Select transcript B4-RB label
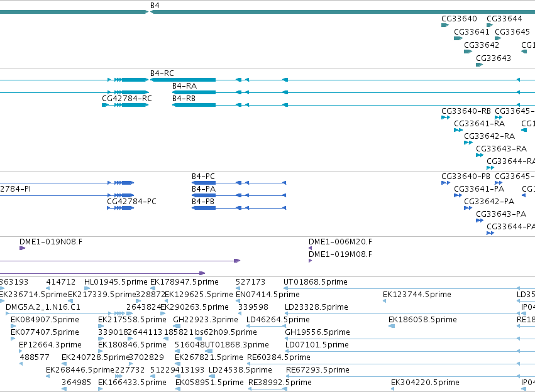 pos(184,99)
